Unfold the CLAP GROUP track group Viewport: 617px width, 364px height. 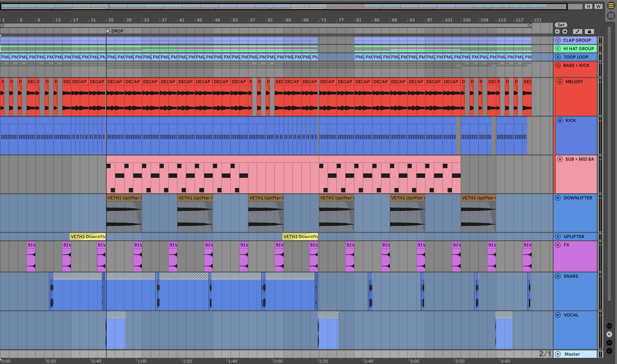(558, 40)
